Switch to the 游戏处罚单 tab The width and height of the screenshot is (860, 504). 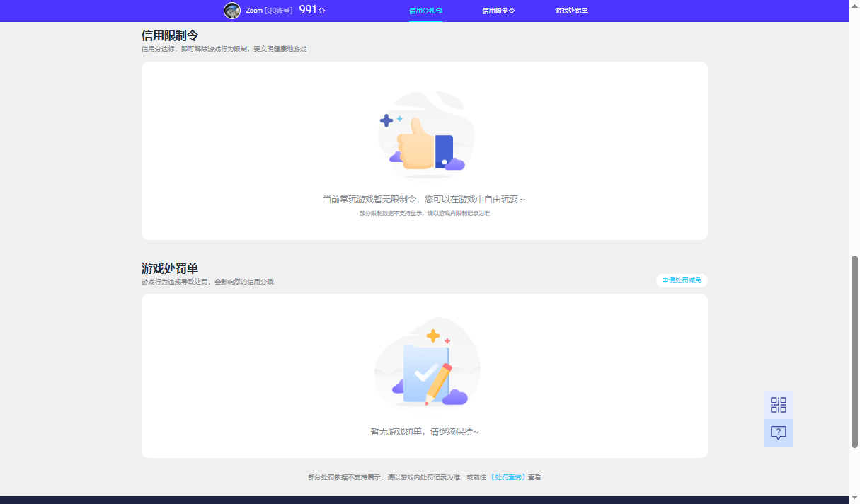(x=571, y=11)
